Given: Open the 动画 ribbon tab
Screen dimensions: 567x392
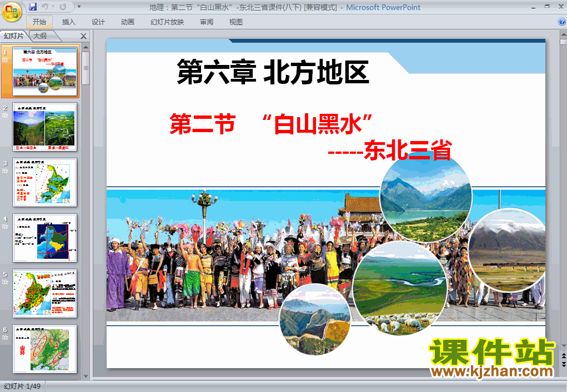Looking at the screenshot, I should coord(127,22).
